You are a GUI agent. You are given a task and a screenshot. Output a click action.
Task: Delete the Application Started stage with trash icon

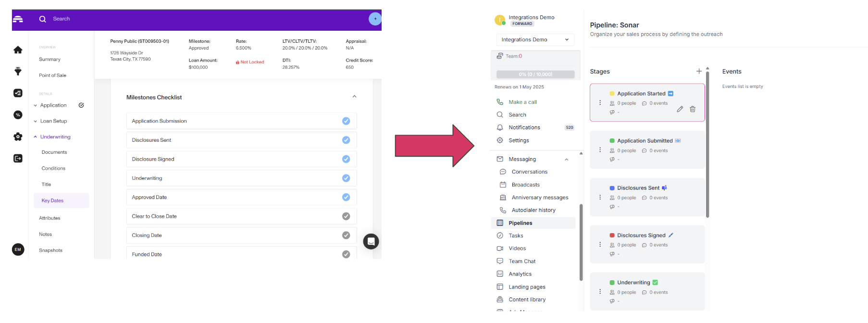click(693, 109)
